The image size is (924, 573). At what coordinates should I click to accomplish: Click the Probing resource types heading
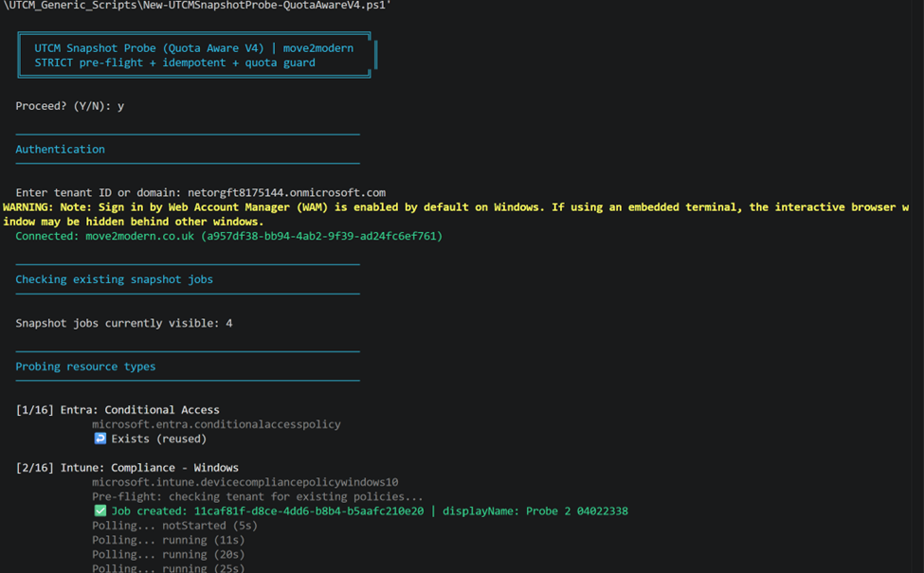point(85,367)
